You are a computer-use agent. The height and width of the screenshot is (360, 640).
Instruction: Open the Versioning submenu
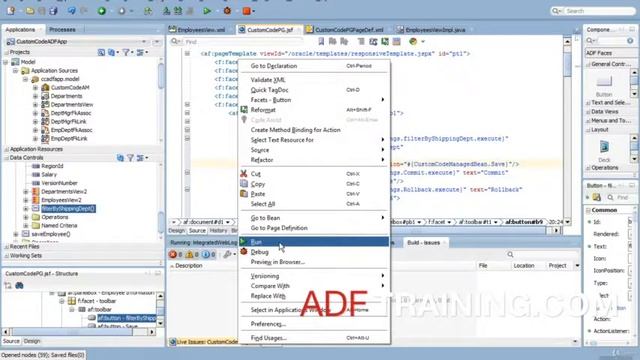[x=314, y=276]
